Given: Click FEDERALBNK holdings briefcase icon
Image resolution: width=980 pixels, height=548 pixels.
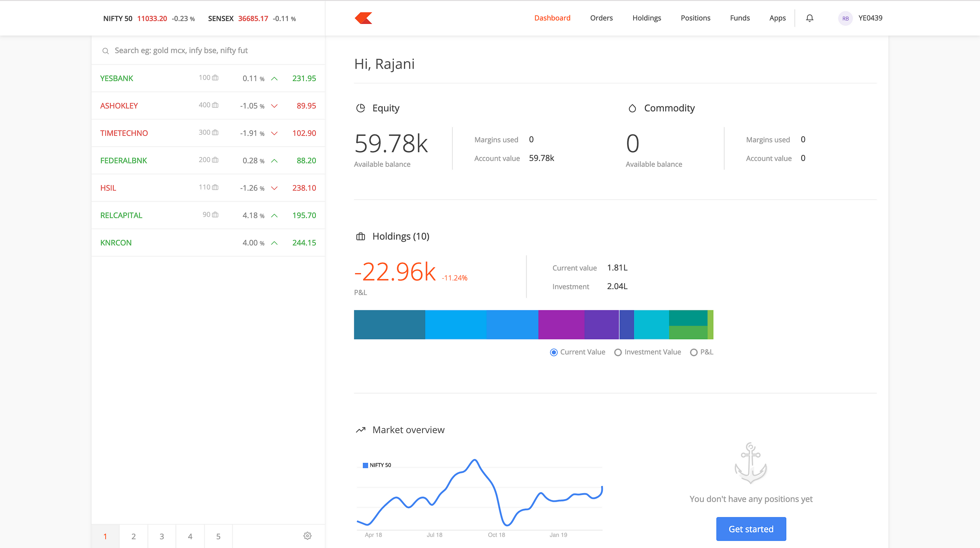Looking at the screenshot, I should point(215,160).
